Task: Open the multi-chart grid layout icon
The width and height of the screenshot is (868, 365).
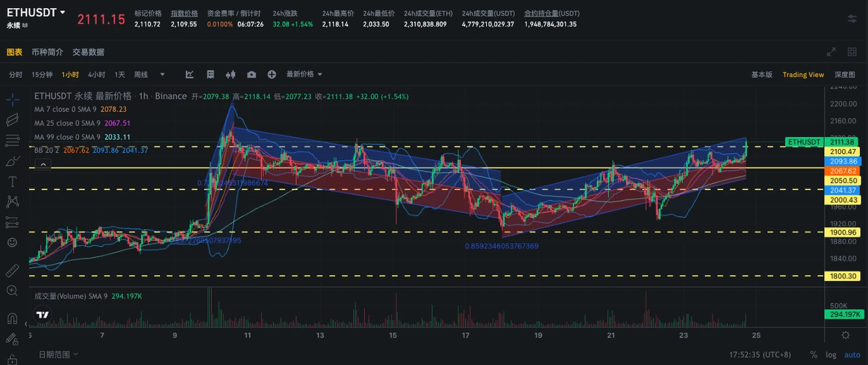Action: 852,52
